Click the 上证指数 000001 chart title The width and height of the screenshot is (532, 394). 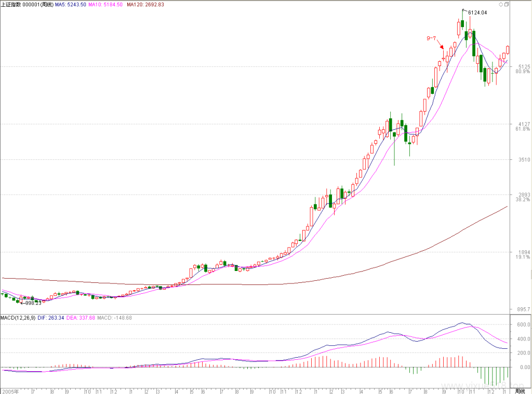pos(27,5)
